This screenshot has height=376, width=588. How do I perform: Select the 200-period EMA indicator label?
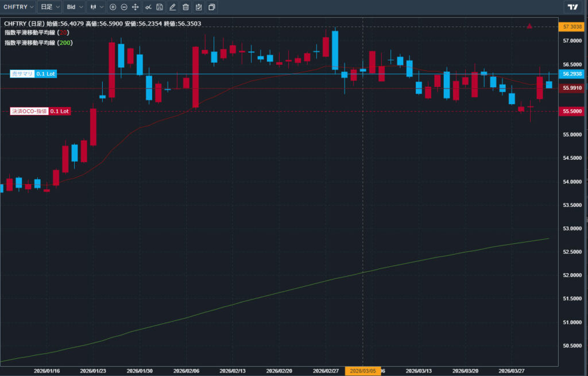point(37,43)
